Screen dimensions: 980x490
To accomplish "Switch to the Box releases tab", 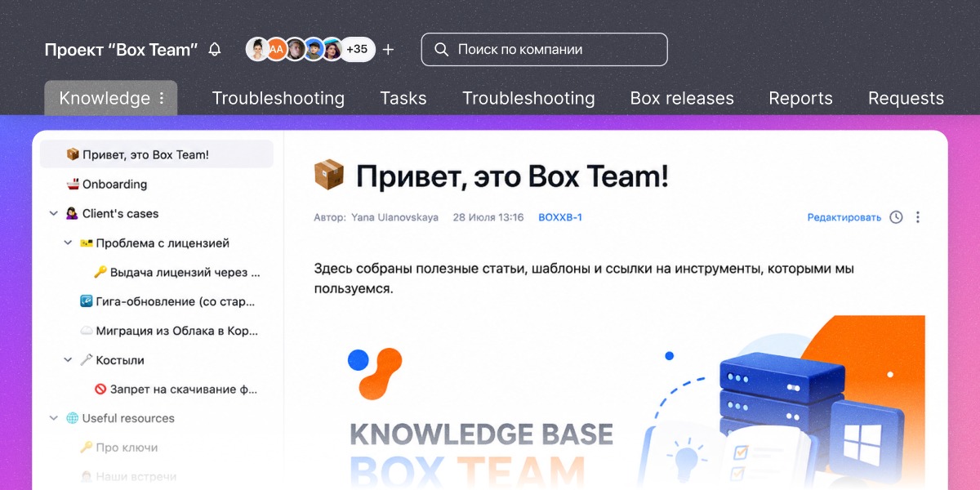I will [x=682, y=98].
